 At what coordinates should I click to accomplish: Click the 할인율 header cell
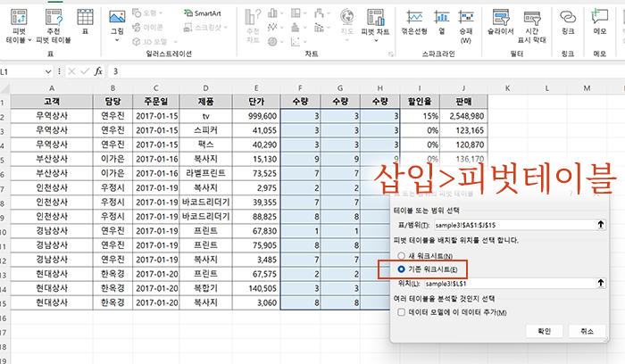pyautogui.click(x=420, y=102)
